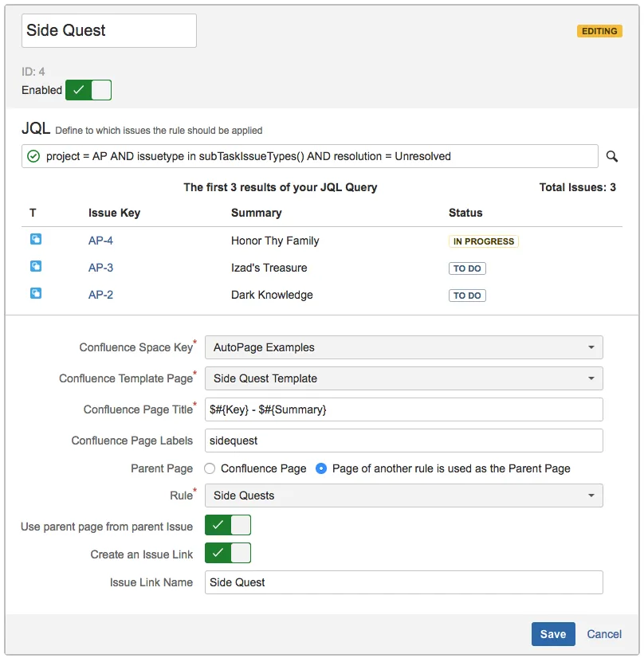Select the Confluence Page radio option

tap(210, 468)
